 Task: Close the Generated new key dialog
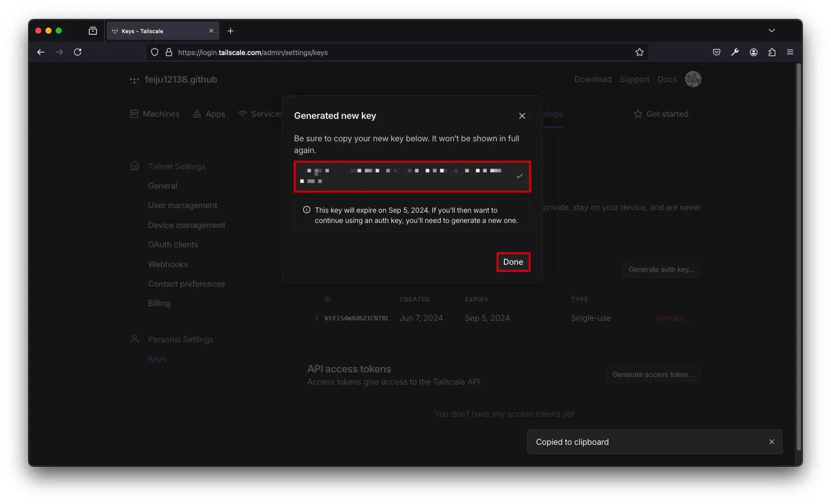coord(522,116)
